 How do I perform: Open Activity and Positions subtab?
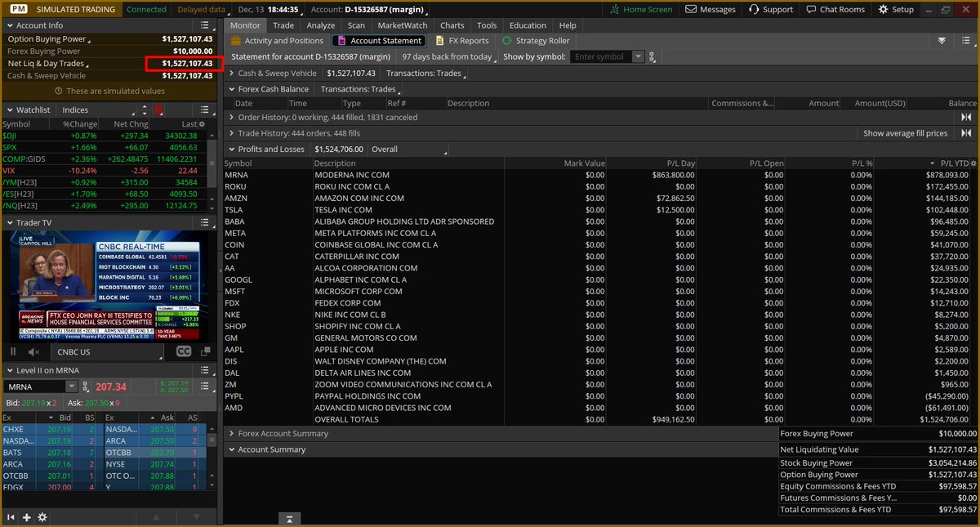click(x=277, y=41)
